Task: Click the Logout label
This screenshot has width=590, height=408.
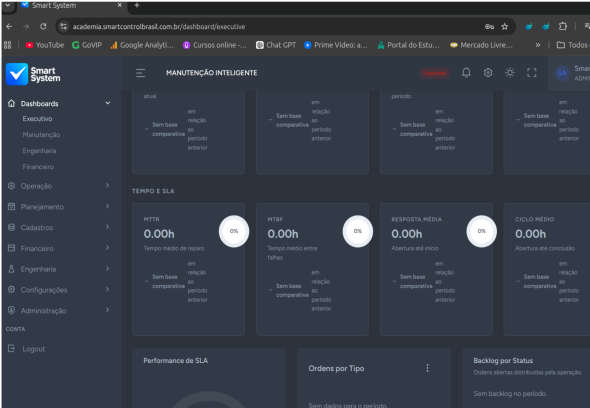Action: [33, 349]
